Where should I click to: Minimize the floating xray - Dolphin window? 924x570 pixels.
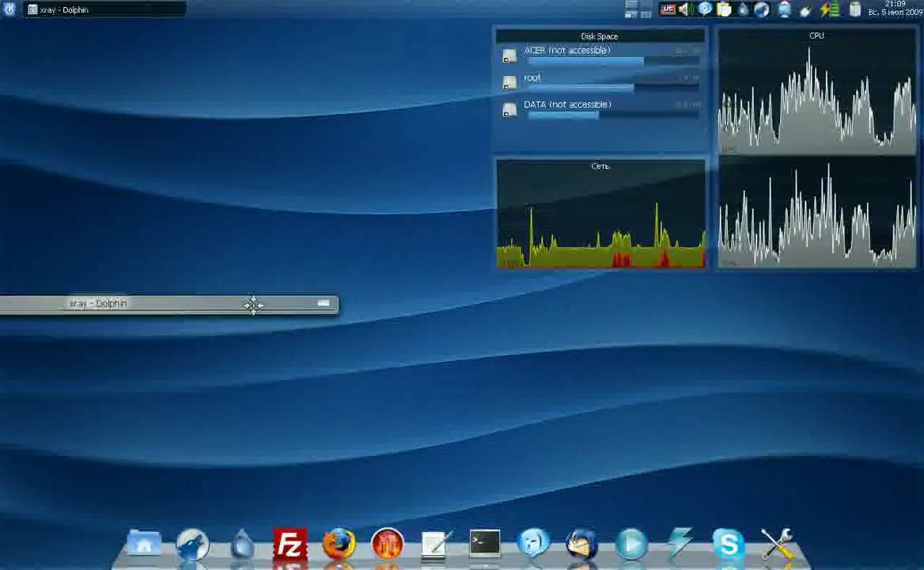tap(323, 303)
